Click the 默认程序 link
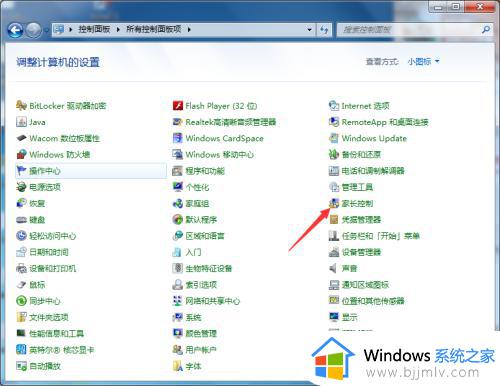This screenshot has width=500, height=386. click(201, 220)
